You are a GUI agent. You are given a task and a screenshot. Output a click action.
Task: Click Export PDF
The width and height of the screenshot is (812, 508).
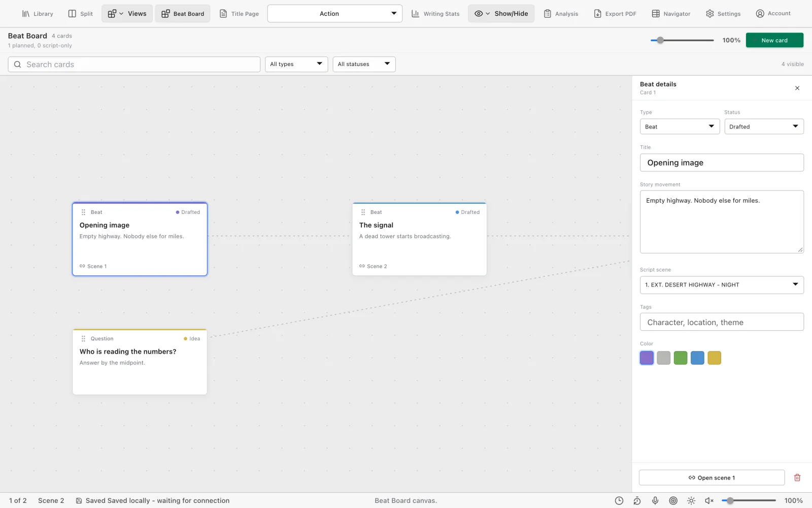(x=615, y=14)
